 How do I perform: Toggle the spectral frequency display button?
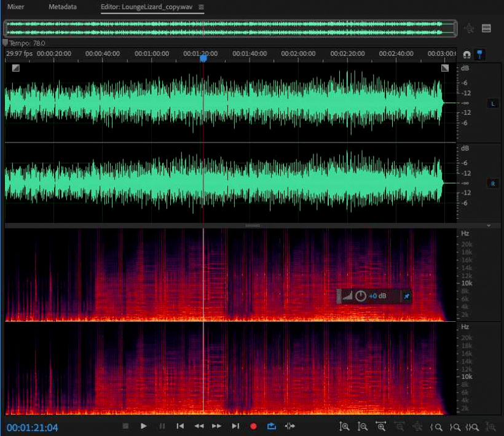coord(486,28)
